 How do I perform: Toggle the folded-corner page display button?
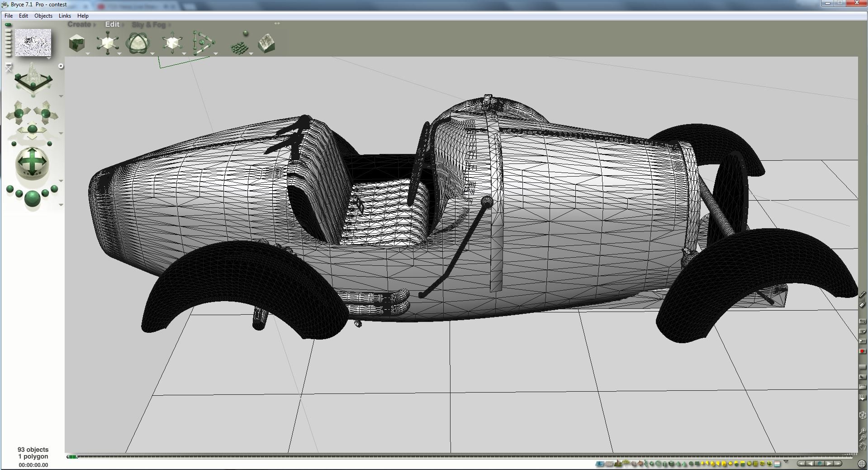(863, 331)
